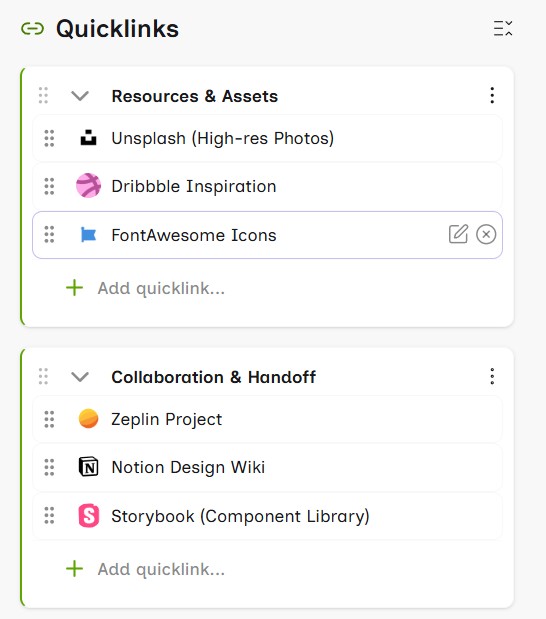Open FontAwesome Icons quicklink
Viewport: 546px width, 619px height.
[x=194, y=235]
